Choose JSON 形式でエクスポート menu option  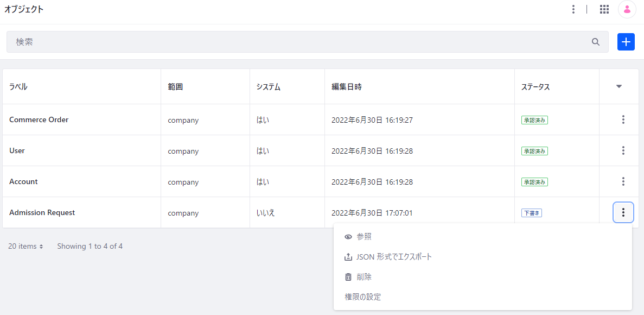[x=393, y=257]
